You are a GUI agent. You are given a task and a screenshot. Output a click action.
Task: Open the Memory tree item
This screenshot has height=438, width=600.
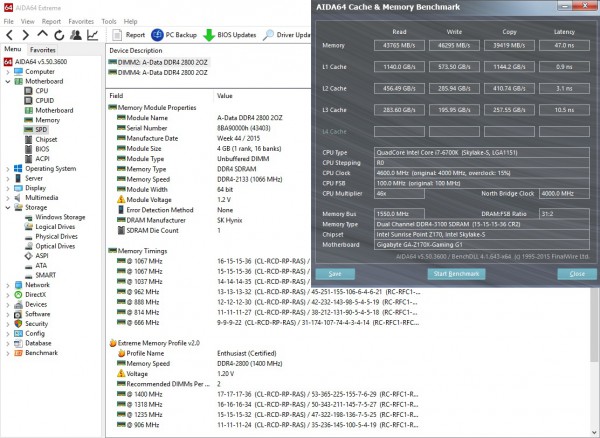coord(42,120)
